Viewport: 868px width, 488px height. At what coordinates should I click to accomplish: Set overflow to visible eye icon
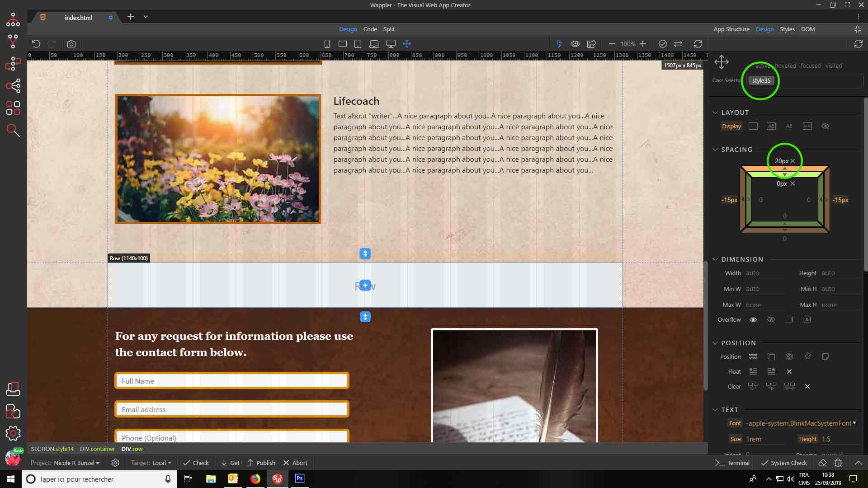tap(753, 319)
